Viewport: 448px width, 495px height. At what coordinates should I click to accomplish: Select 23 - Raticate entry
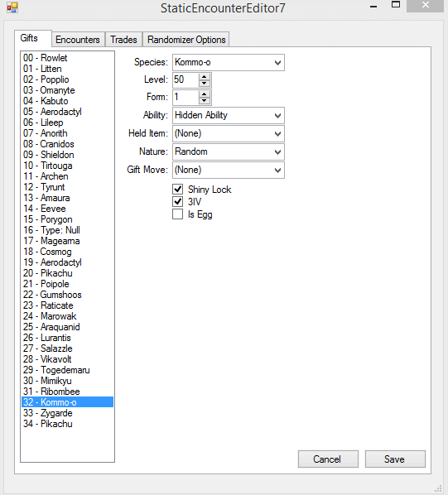pos(67,305)
